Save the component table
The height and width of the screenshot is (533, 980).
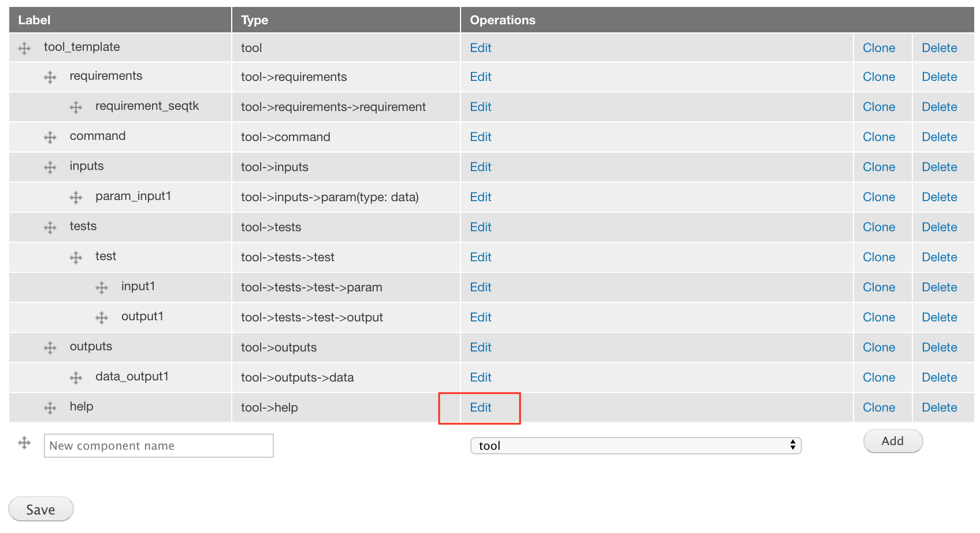tap(41, 509)
